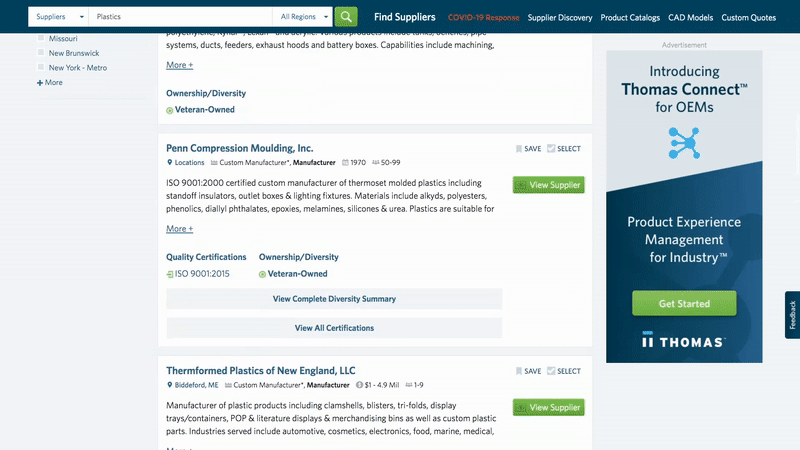Go to CAD Models navigation item
800x450 pixels.
pyautogui.click(x=690, y=17)
